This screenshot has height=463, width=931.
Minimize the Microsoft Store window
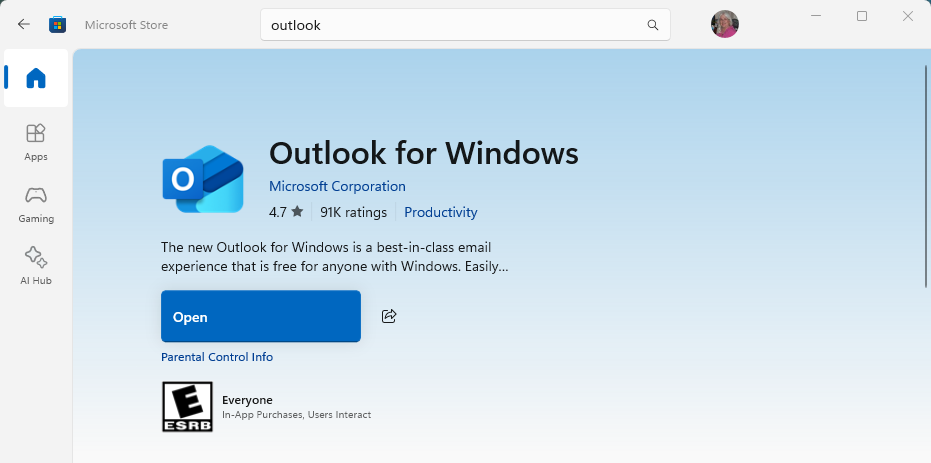coord(816,16)
